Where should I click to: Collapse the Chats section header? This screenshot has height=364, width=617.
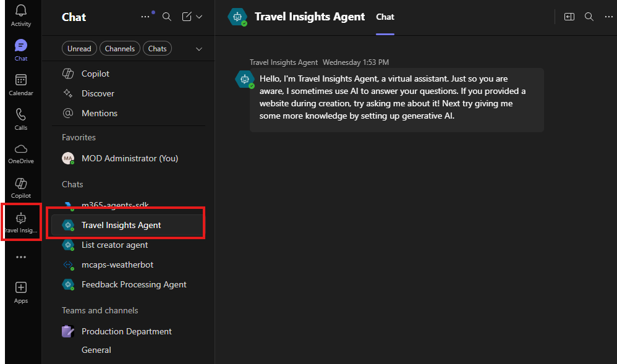tap(72, 184)
